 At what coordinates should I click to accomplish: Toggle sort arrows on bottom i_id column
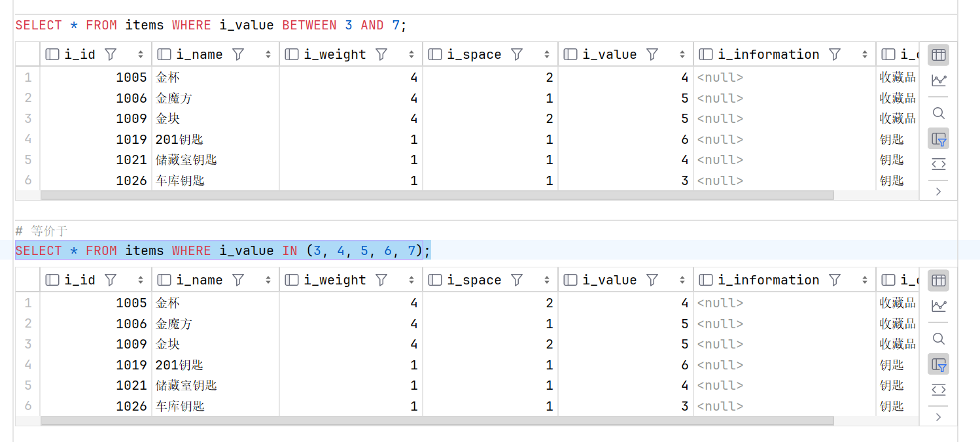(x=140, y=280)
